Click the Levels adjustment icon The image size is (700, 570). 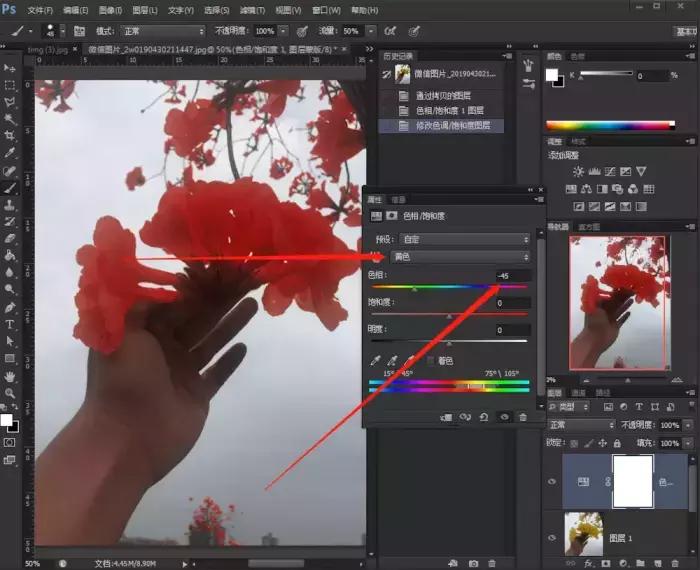[x=594, y=171]
